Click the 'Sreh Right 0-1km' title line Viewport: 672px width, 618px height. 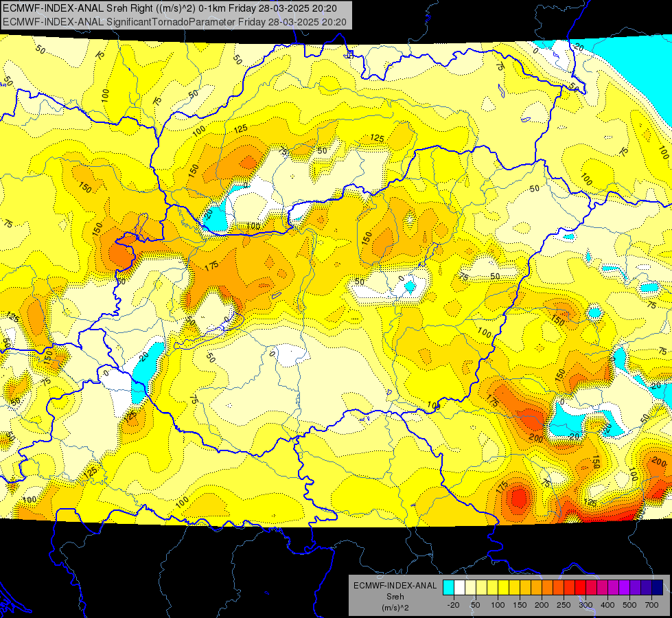[x=170, y=8]
